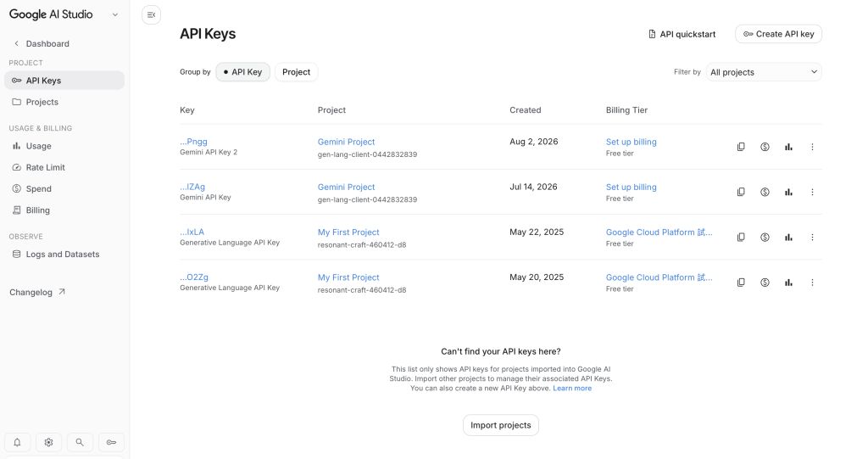Image resolution: width=868 pixels, height=459 pixels.
Task: Group keys by API Key
Action: point(242,72)
